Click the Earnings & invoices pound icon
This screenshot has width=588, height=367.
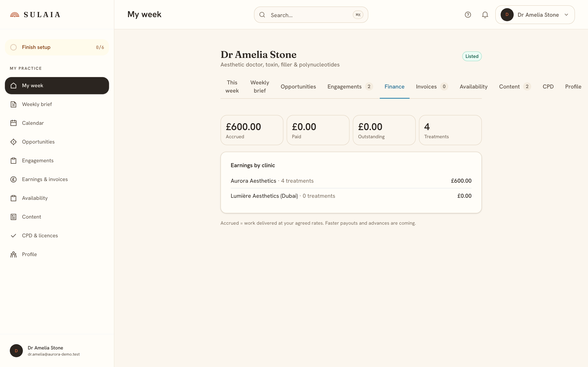(x=13, y=179)
